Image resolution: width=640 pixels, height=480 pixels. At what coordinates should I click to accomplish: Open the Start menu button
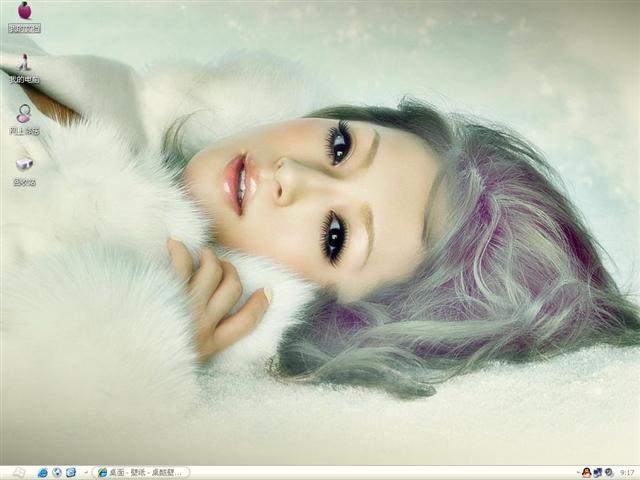point(17,473)
